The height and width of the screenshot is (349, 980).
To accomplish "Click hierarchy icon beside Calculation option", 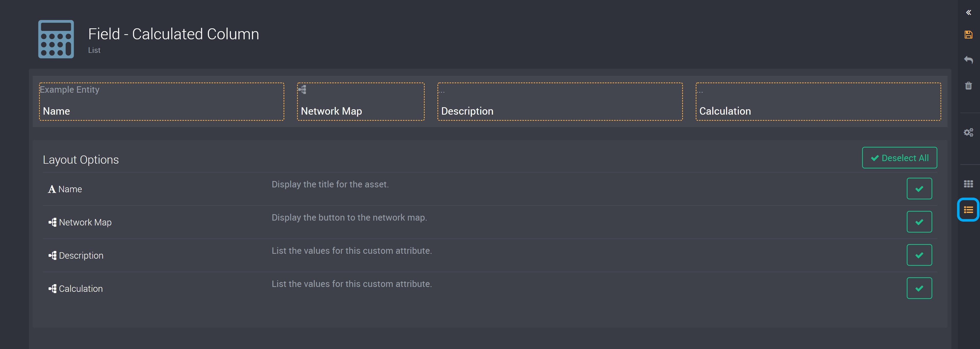I will (53, 288).
